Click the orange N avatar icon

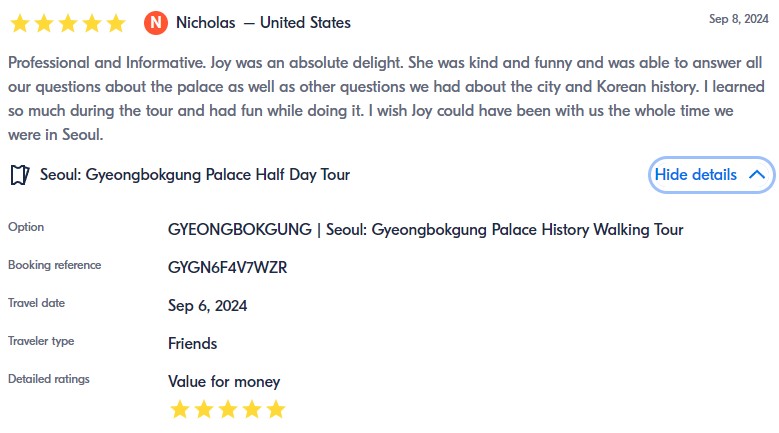pos(155,22)
